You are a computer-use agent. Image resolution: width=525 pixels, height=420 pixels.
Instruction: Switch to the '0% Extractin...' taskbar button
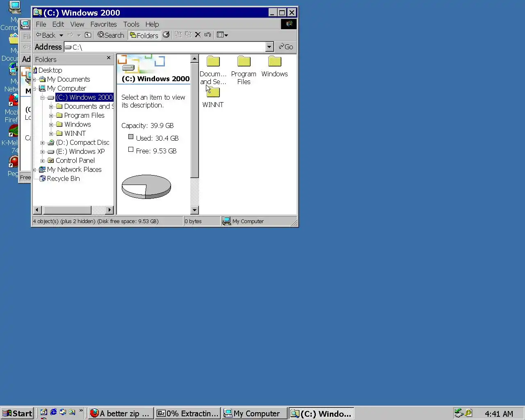click(x=188, y=413)
